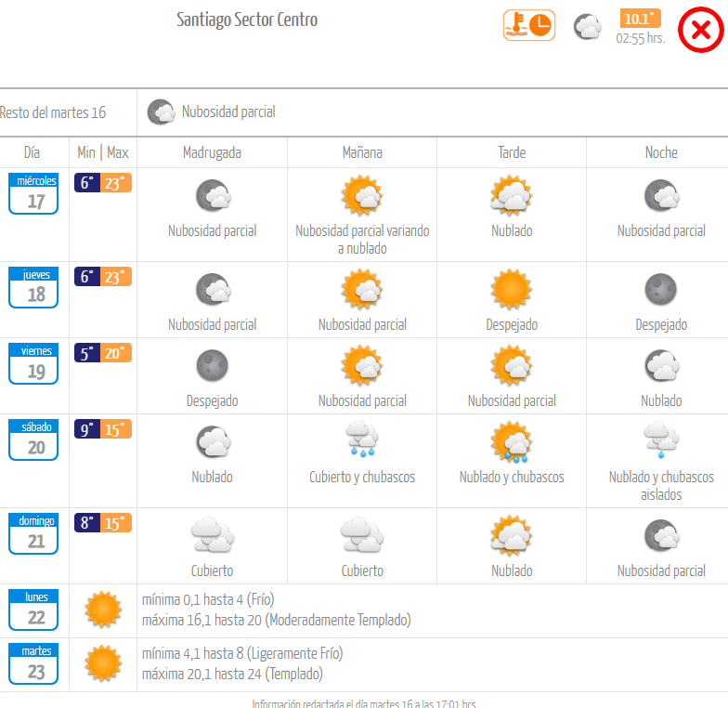
Task: Select the sábado 20 calendar badge
Action: (33, 439)
